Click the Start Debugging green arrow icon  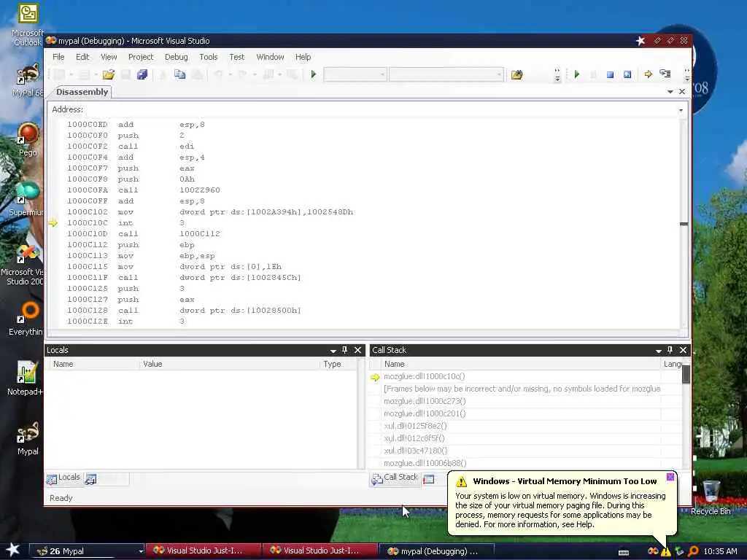(314, 74)
